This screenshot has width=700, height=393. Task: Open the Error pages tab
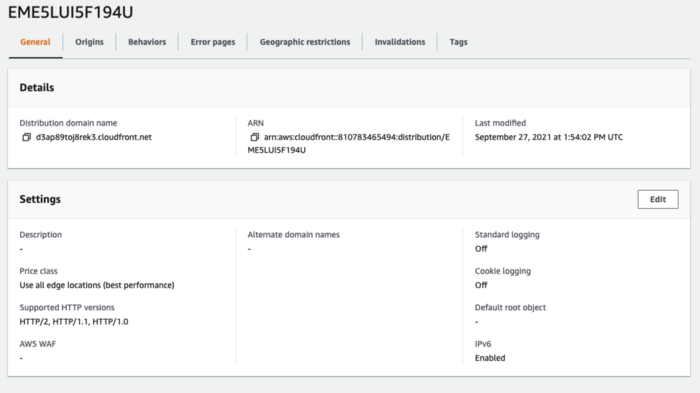tap(212, 42)
